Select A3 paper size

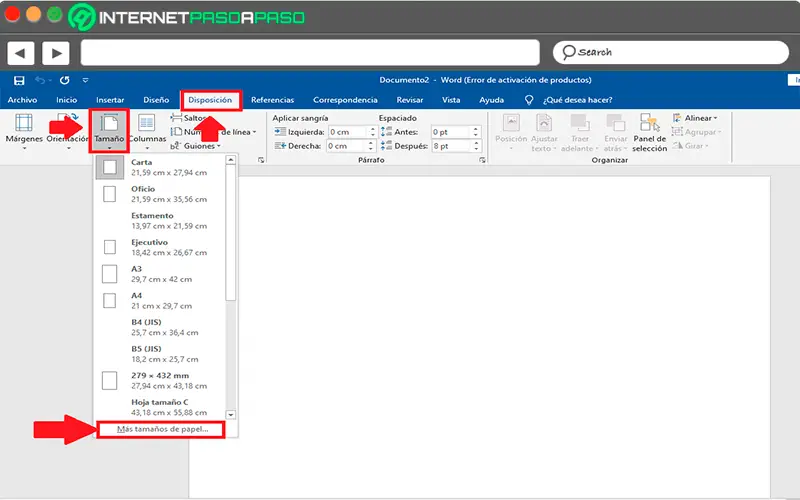pyautogui.click(x=160, y=274)
